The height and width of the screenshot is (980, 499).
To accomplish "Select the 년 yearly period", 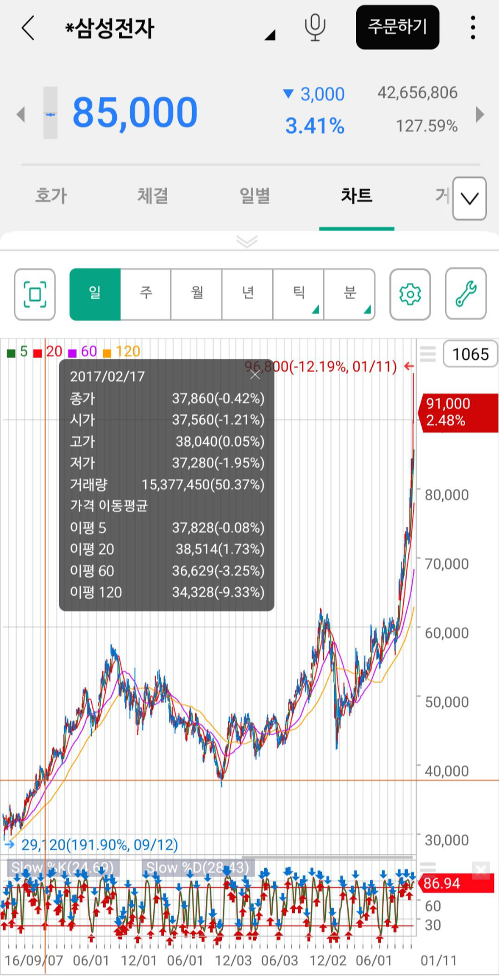I will click(x=248, y=294).
